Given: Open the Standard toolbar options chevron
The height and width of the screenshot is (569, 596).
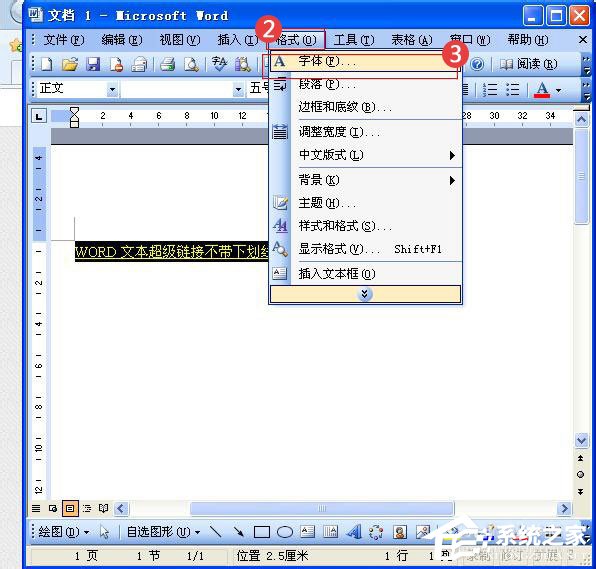Looking at the screenshot, I should click(x=586, y=64).
